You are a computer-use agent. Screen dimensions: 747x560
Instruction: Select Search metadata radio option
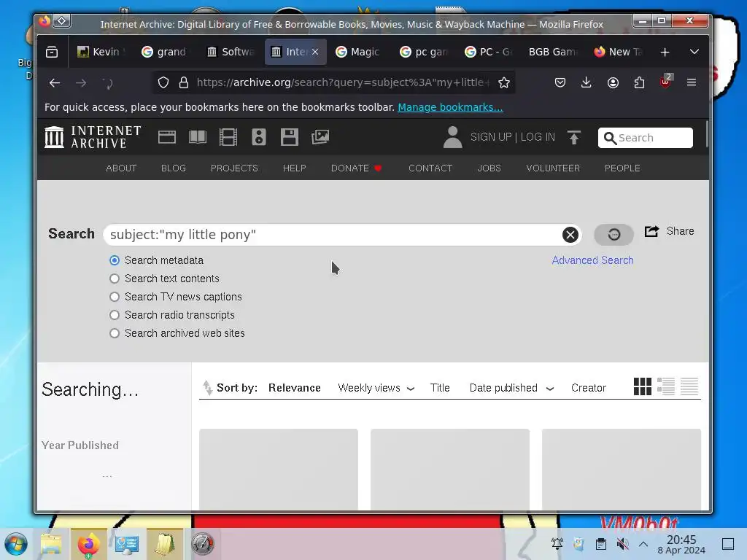(x=115, y=260)
